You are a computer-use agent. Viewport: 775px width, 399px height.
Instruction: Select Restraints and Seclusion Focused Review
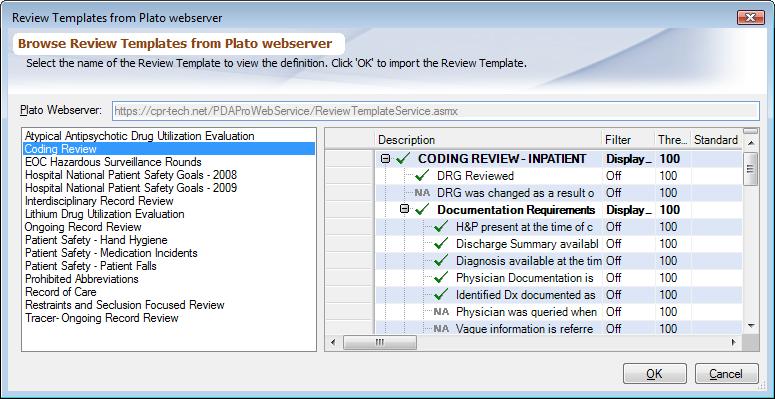click(x=125, y=305)
